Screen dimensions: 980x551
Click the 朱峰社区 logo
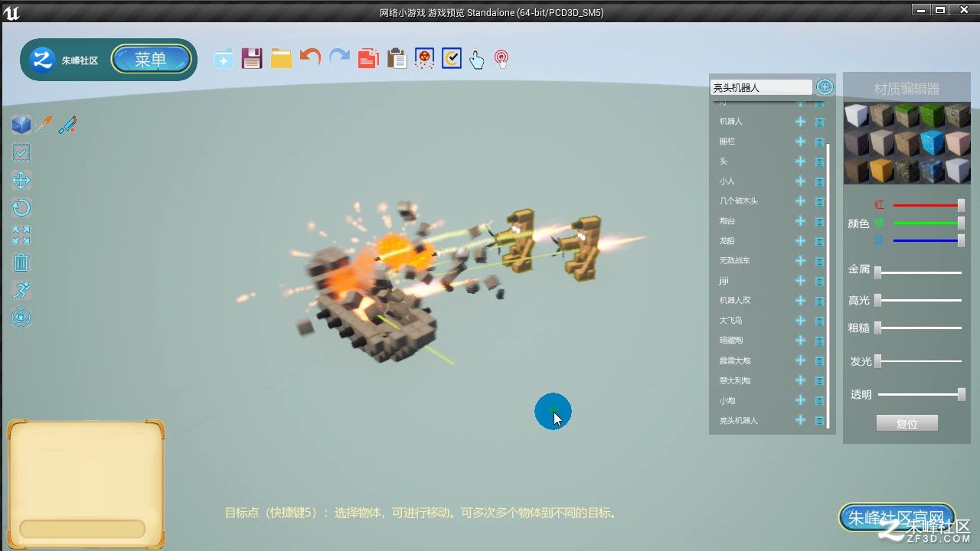coord(41,59)
